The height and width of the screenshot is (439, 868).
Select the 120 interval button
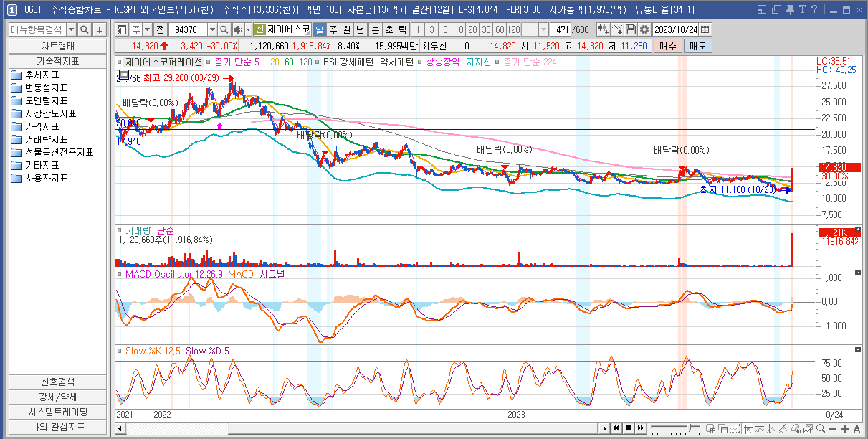(513, 29)
